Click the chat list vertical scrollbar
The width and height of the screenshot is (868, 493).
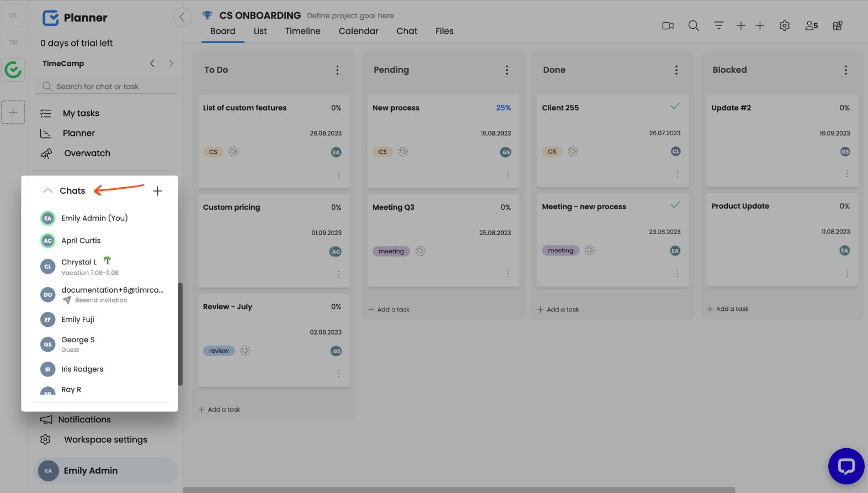pos(180,334)
